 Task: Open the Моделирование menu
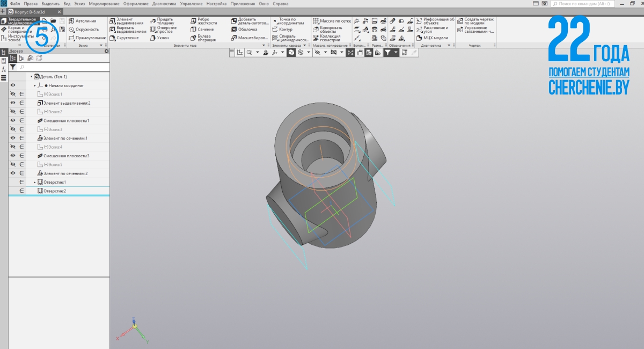pyautogui.click(x=104, y=3)
